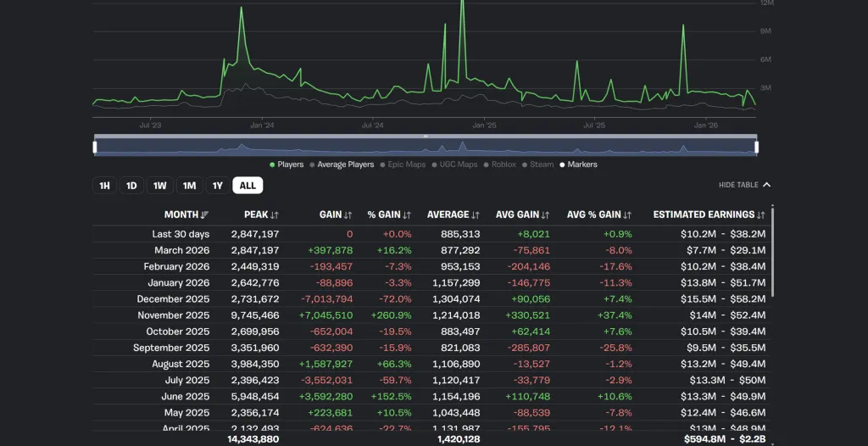Click the table's vertical scrollbar
Image resolution: width=868 pixels, height=446 pixels.
(x=773, y=254)
